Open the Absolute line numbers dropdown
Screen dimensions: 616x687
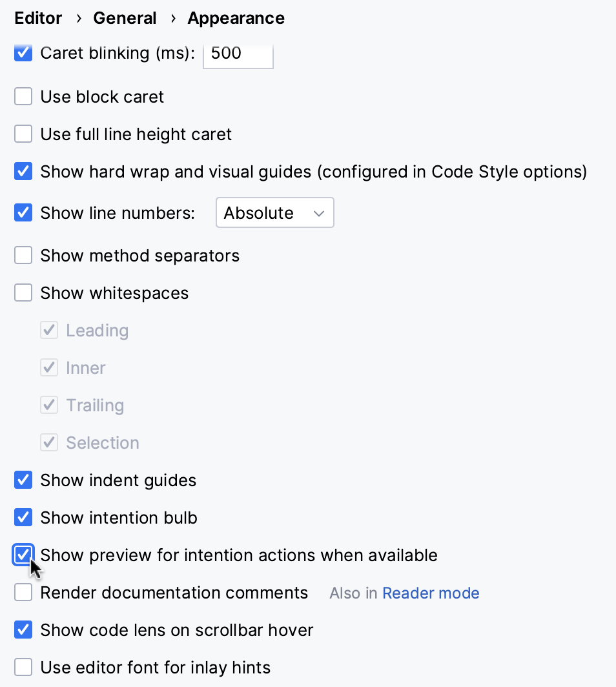274,212
